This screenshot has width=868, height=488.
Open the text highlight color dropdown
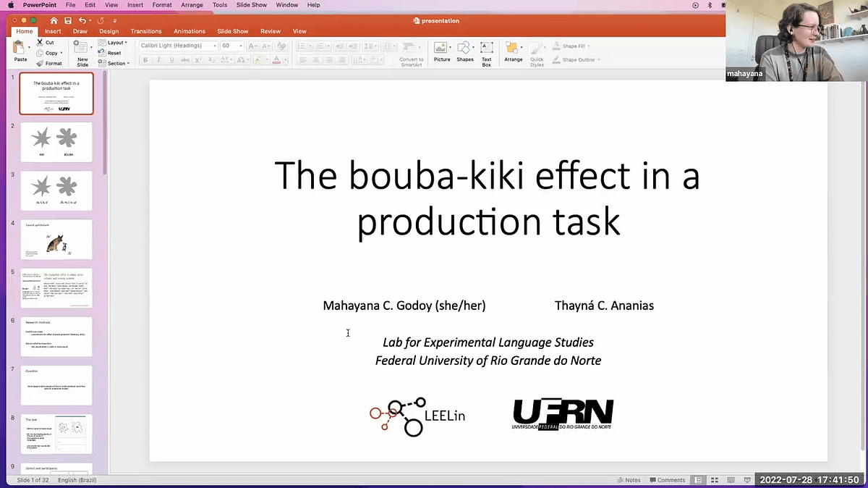tap(267, 59)
